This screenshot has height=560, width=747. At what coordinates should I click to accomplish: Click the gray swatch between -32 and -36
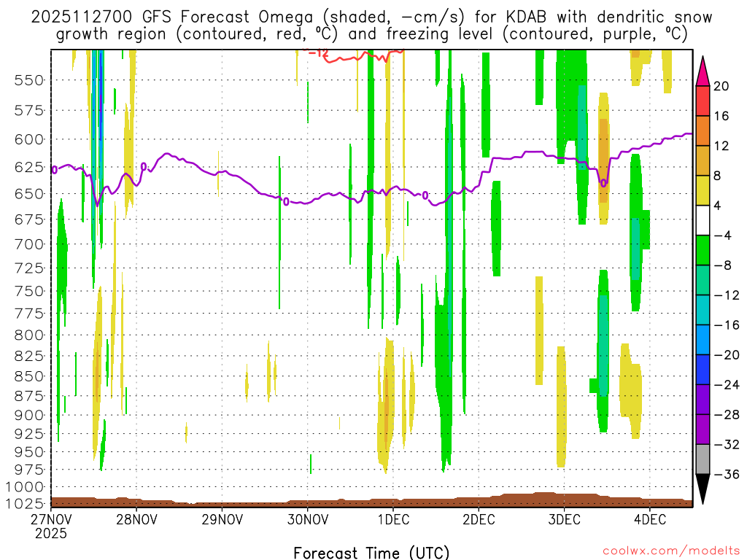[703, 459]
